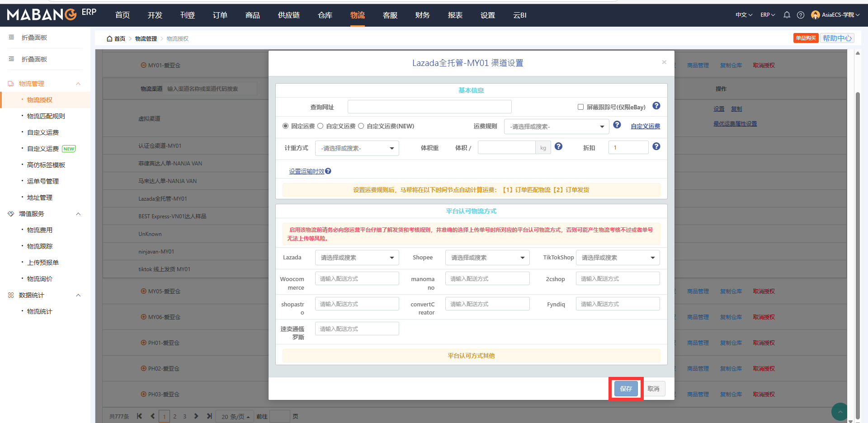Collapse 增值服务 sidebar section chevron

(x=78, y=214)
